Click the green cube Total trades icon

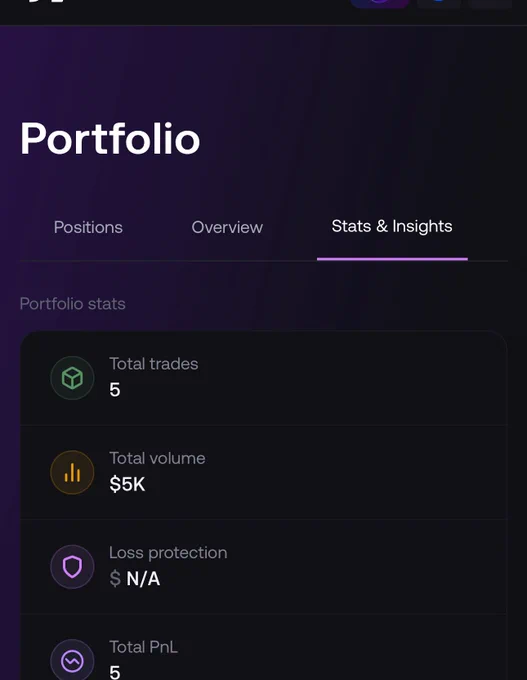click(x=72, y=378)
